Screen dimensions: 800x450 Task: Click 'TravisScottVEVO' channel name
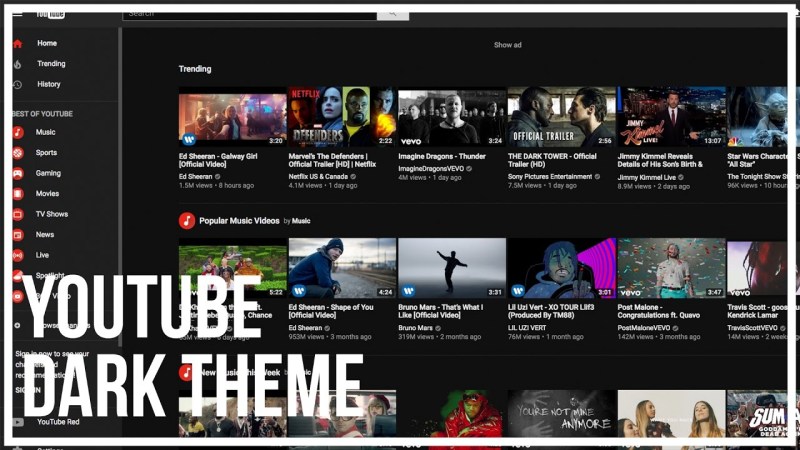752,328
